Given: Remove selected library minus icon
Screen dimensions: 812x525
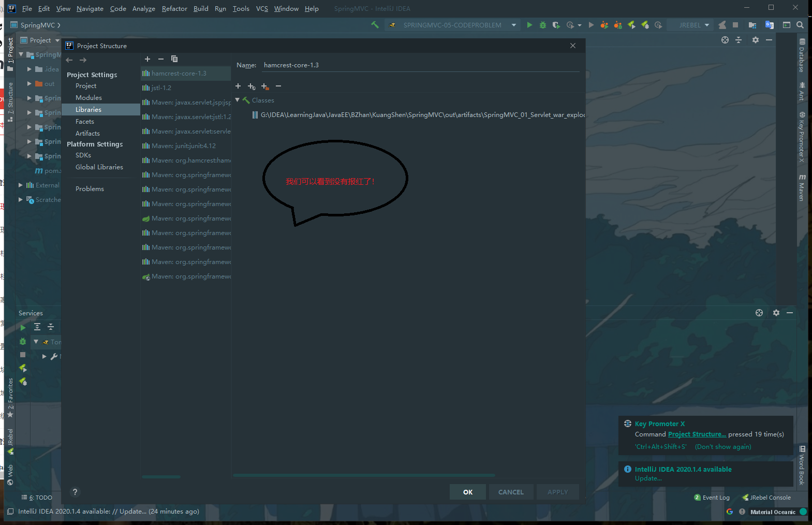Looking at the screenshot, I should [161, 59].
